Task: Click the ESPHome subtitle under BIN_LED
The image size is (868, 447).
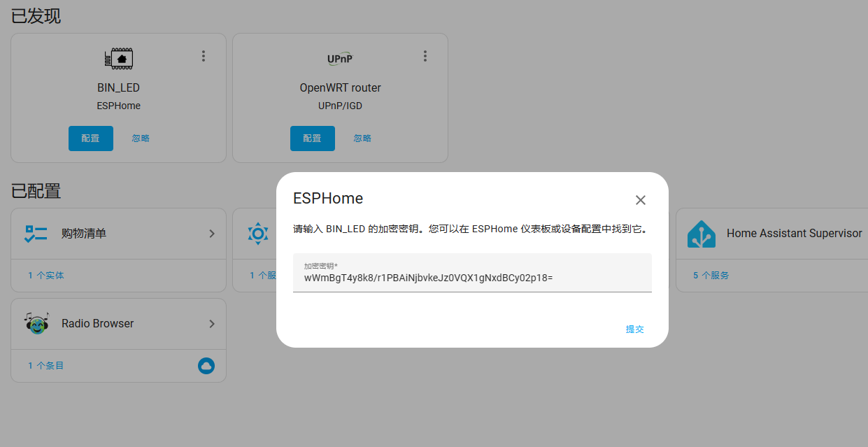Action: (118, 106)
